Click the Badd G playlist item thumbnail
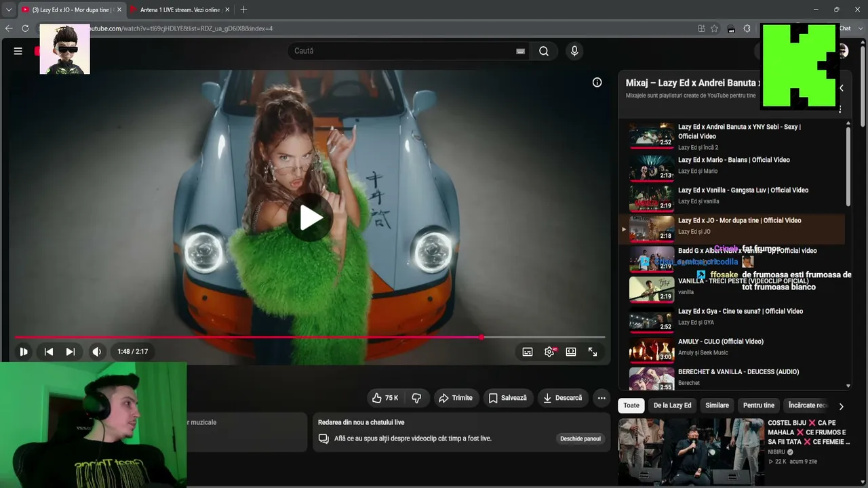 pyautogui.click(x=652, y=258)
